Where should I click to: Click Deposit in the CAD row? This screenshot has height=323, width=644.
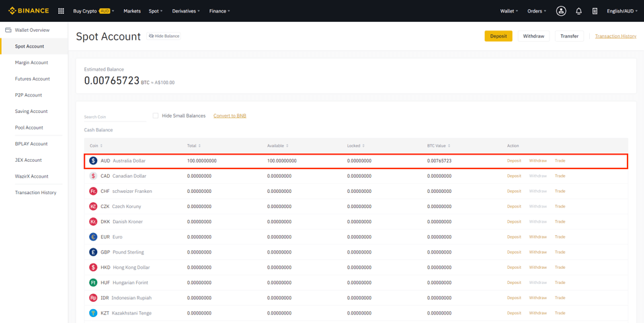pyautogui.click(x=514, y=176)
